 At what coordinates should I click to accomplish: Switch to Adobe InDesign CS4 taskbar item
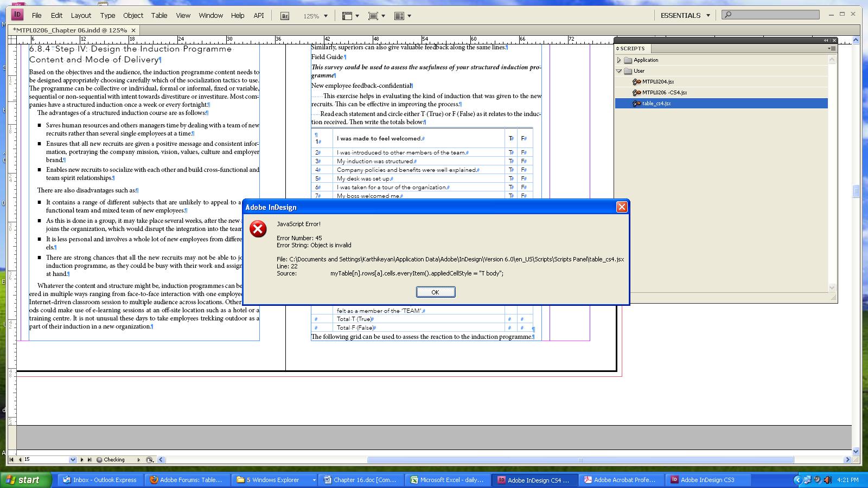pos(535,480)
